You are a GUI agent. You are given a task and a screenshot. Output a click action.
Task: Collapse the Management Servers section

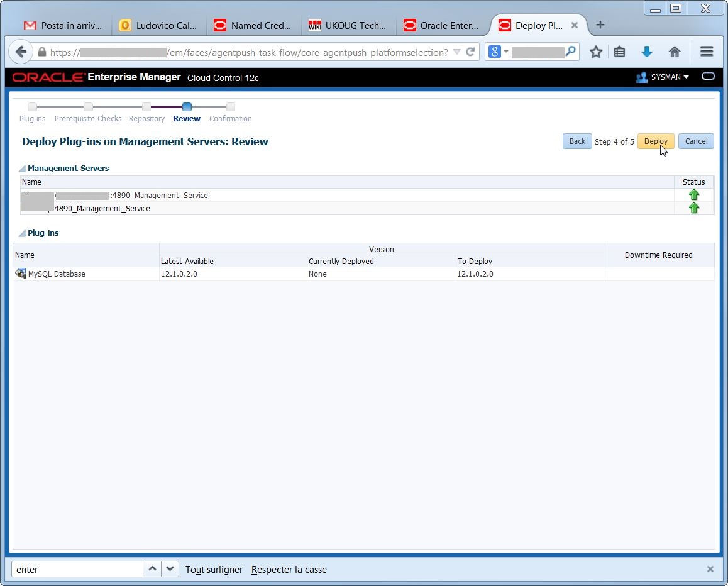[x=22, y=169]
